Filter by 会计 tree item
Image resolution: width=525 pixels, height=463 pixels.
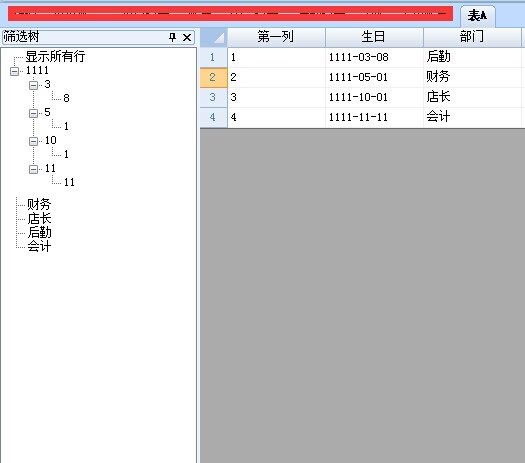pyautogui.click(x=39, y=246)
